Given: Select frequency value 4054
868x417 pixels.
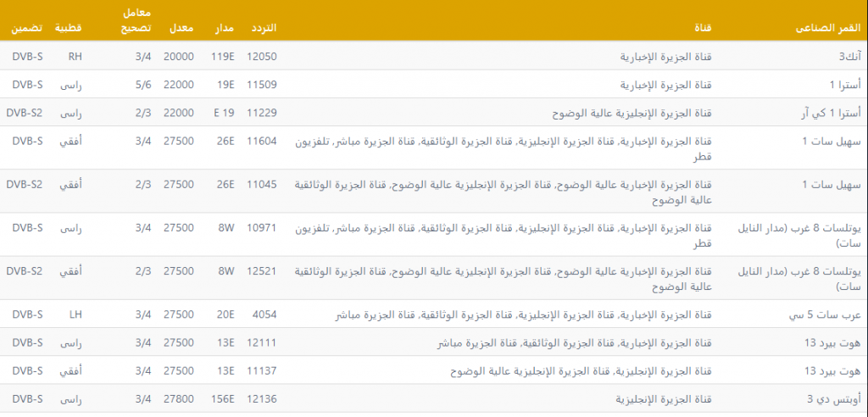Looking at the screenshot, I should coord(264,315).
